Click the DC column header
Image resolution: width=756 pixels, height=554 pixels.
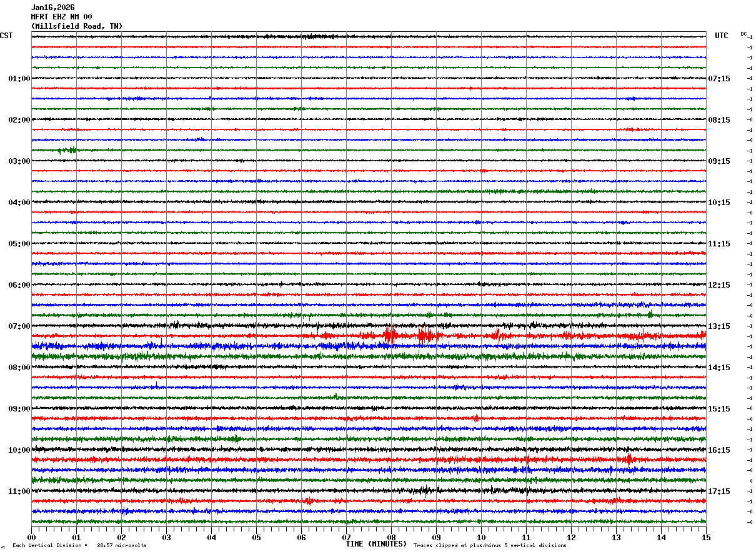click(744, 34)
